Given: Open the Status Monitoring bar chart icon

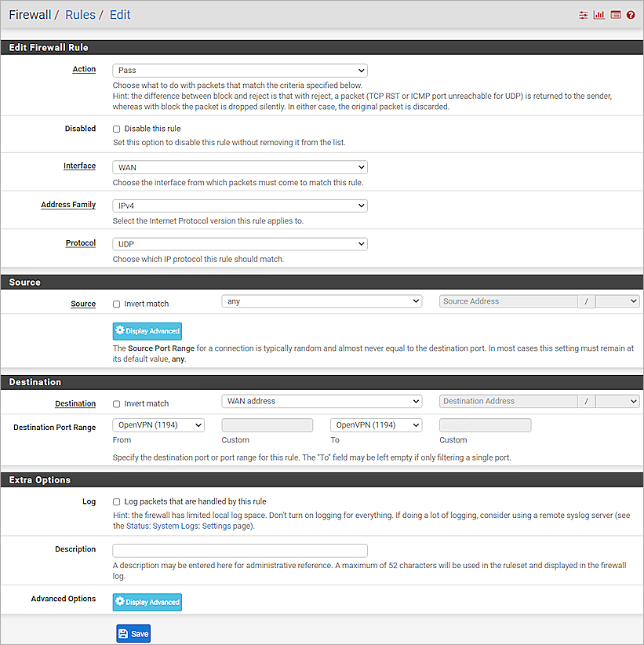Looking at the screenshot, I should [599, 14].
